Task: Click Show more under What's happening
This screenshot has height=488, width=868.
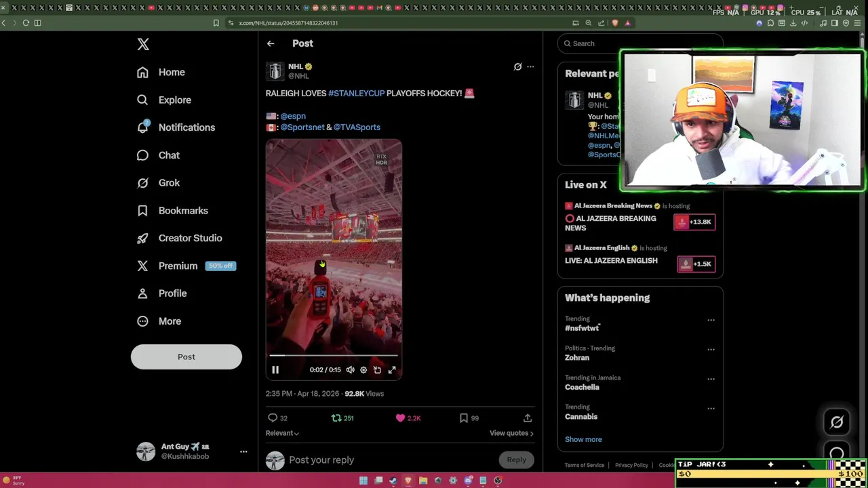Action: tap(583, 439)
